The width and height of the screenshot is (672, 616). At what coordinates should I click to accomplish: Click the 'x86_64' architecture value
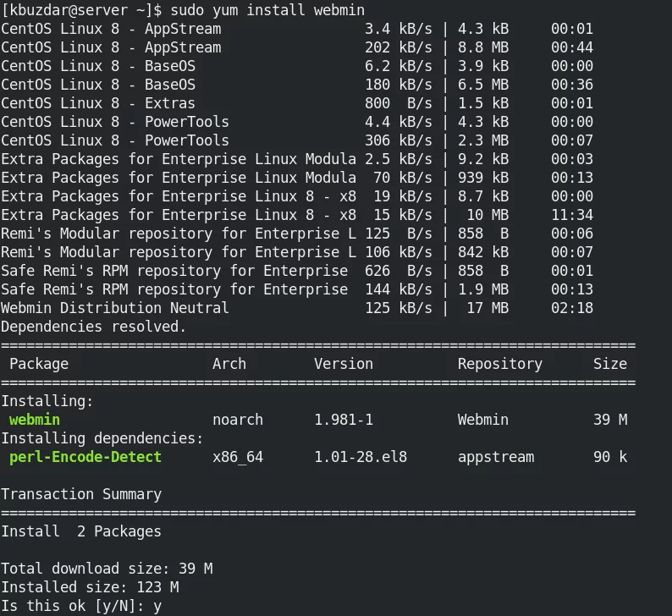238,458
